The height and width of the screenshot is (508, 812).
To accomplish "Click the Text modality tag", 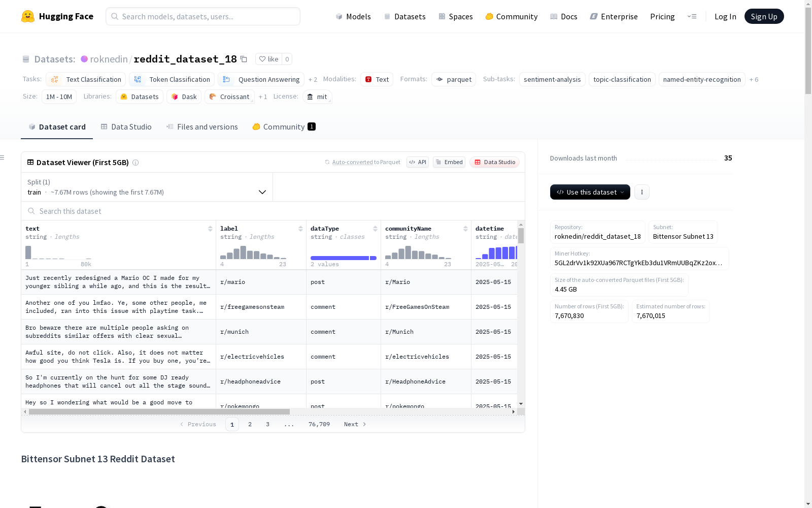I will tap(377, 79).
